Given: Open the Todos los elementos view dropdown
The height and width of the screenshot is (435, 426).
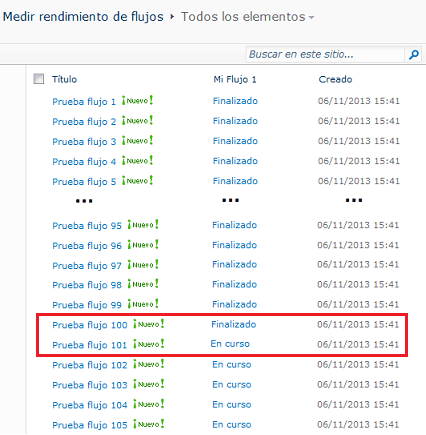Looking at the screenshot, I should tap(311, 17).
